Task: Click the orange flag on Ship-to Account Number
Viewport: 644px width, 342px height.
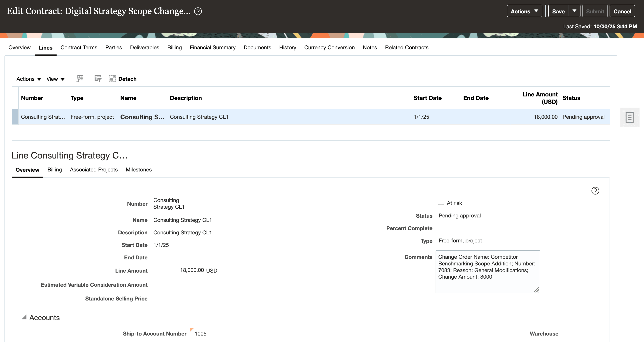Action: coord(191,330)
